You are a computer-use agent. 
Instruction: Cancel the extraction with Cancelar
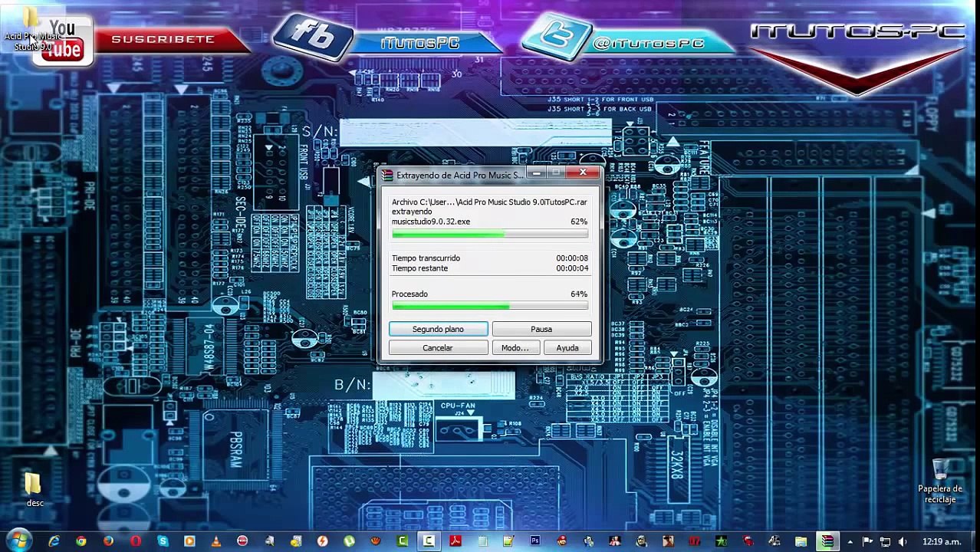click(438, 348)
